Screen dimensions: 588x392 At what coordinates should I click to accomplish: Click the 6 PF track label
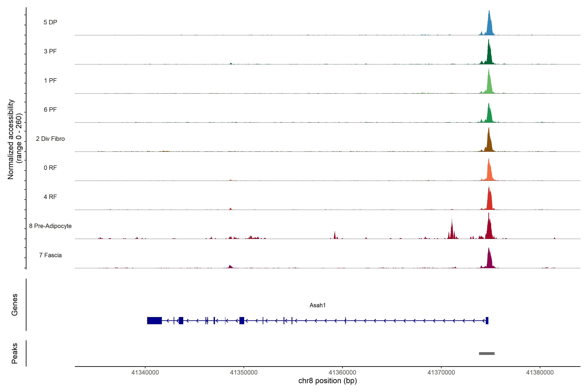click(x=50, y=109)
